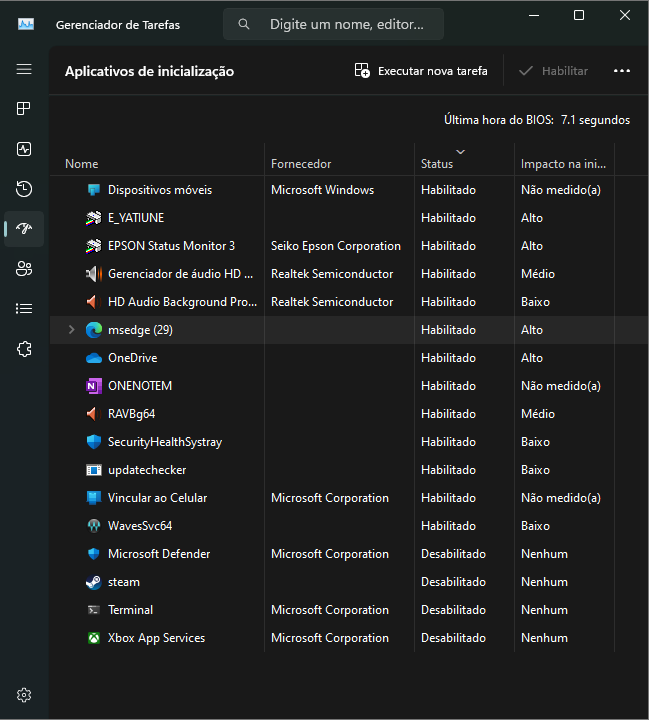Click the Task Manager app icon in title bar
Screen dimensions: 649x720
[26, 24]
